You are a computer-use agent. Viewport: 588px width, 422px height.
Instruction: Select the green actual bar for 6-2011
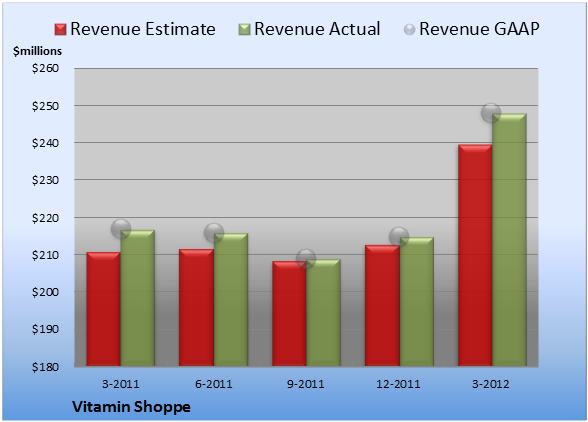click(231, 300)
